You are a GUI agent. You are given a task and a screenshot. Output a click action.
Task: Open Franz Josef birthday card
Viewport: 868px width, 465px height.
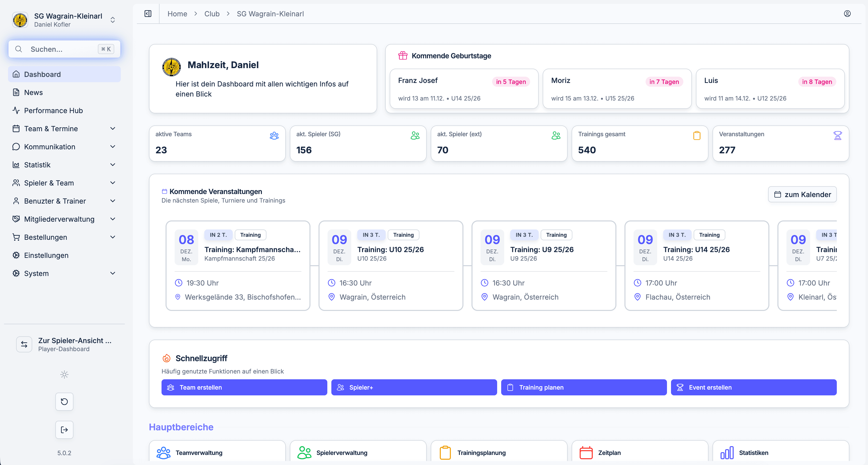point(464,89)
